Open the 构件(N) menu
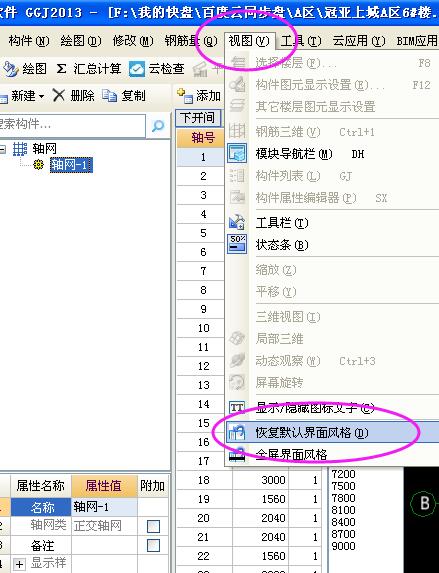 (29, 41)
